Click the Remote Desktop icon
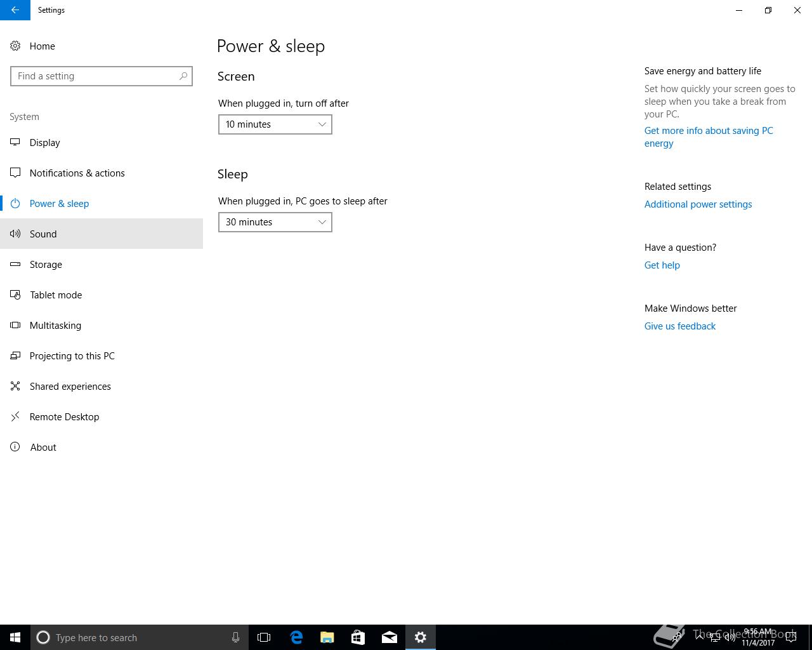This screenshot has height=650, width=812. pyautogui.click(x=15, y=416)
